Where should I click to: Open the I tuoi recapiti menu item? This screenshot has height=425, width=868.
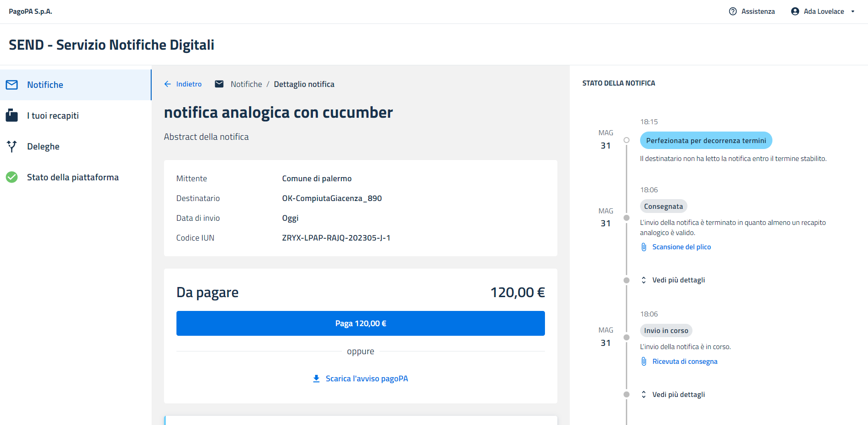click(x=53, y=115)
